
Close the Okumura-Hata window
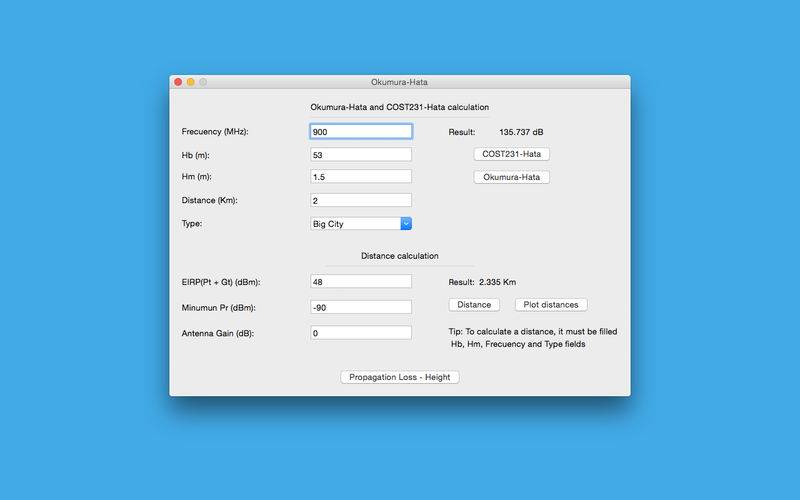178,82
